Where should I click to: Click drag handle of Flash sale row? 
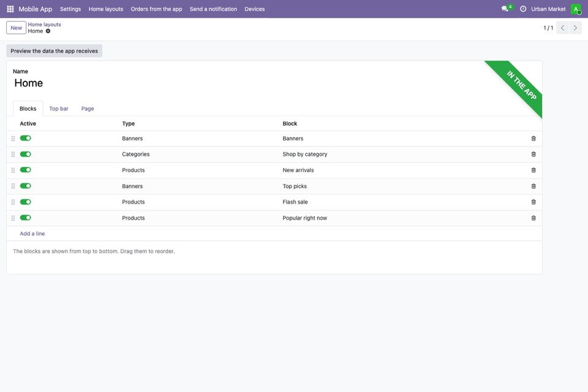point(13,202)
